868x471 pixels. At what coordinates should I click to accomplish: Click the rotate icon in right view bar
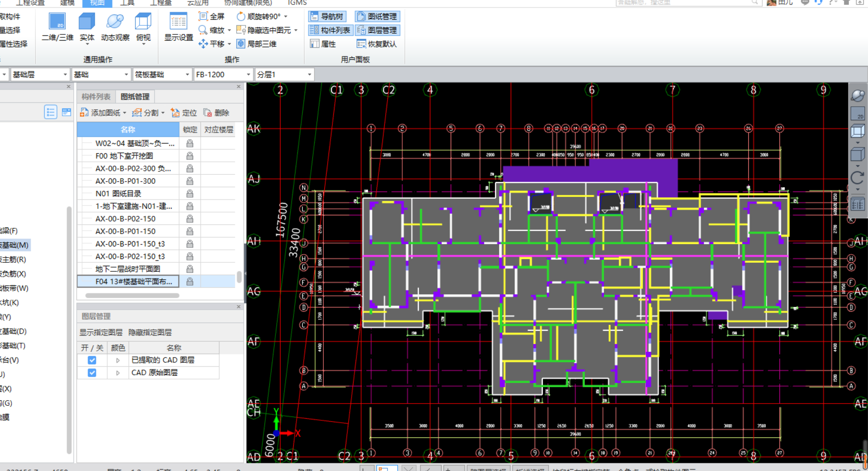point(857,179)
